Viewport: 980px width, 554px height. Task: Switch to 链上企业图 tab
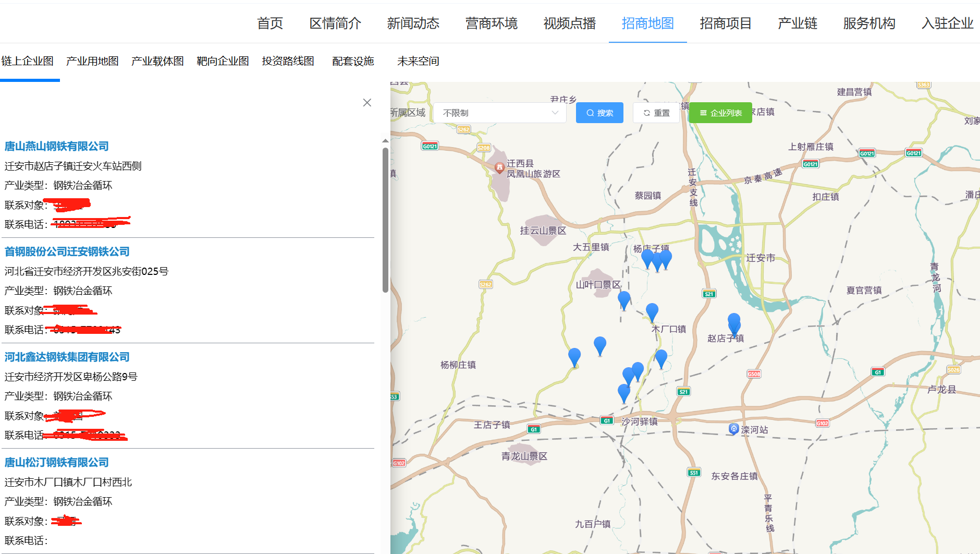28,61
